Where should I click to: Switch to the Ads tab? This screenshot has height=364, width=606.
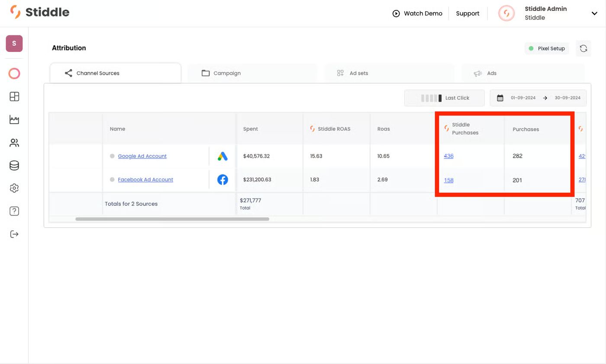click(x=523, y=73)
